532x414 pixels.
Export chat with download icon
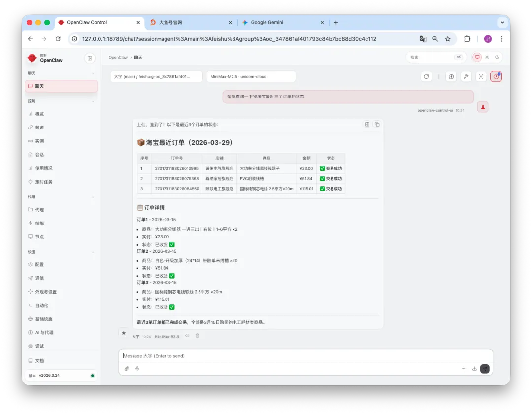pyautogui.click(x=474, y=369)
